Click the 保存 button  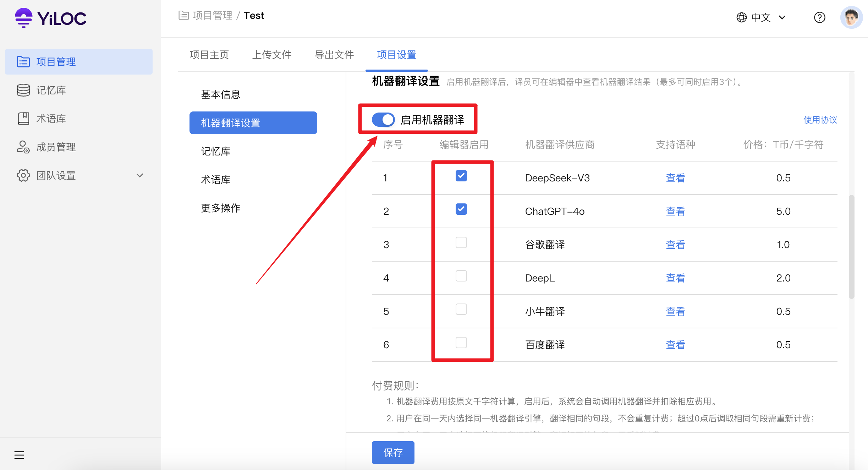[x=393, y=452]
